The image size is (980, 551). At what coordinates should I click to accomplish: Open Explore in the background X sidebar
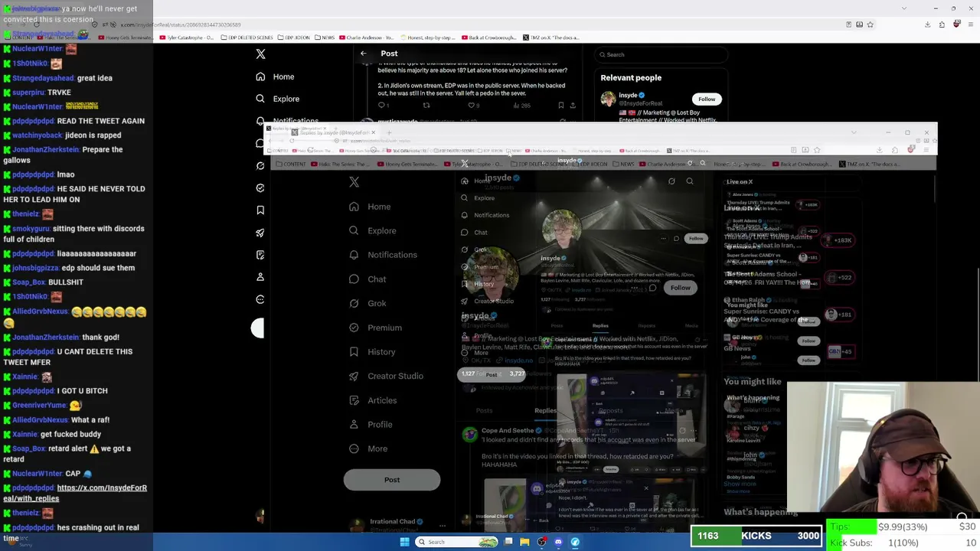(278, 99)
